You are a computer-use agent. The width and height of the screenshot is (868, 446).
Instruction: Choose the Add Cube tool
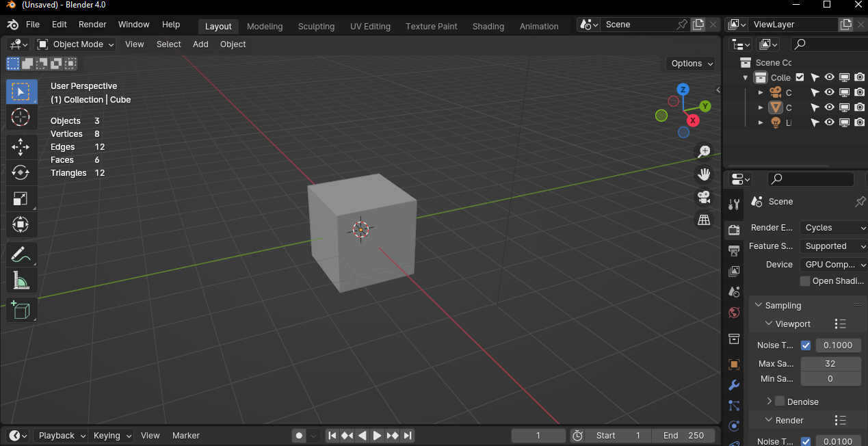pyautogui.click(x=21, y=309)
